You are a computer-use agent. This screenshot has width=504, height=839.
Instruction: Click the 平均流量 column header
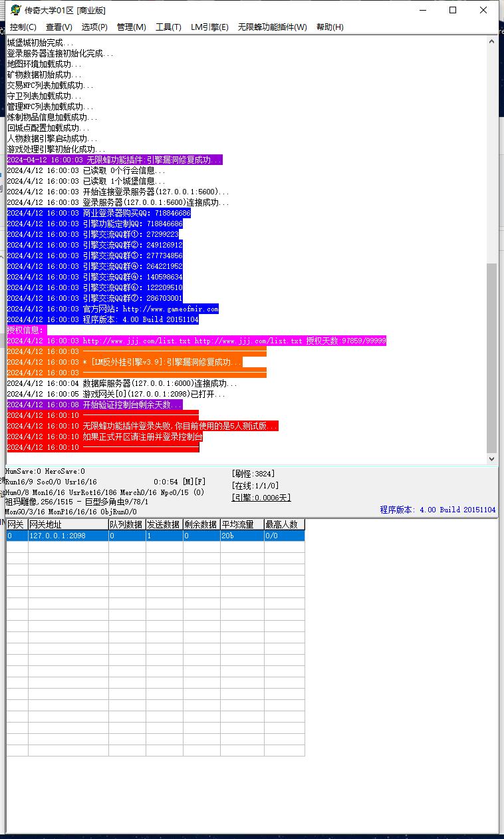click(x=242, y=524)
